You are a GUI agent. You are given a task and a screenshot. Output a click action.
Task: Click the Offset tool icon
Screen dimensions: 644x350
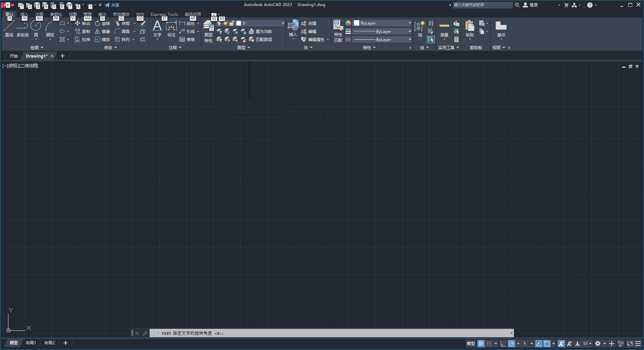click(x=143, y=40)
